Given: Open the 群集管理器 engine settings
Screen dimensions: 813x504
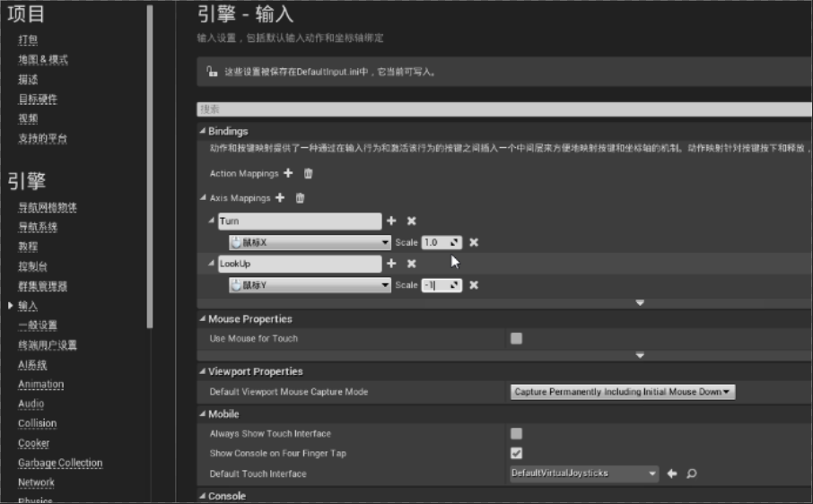Looking at the screenshot, I should coord(42,286).
